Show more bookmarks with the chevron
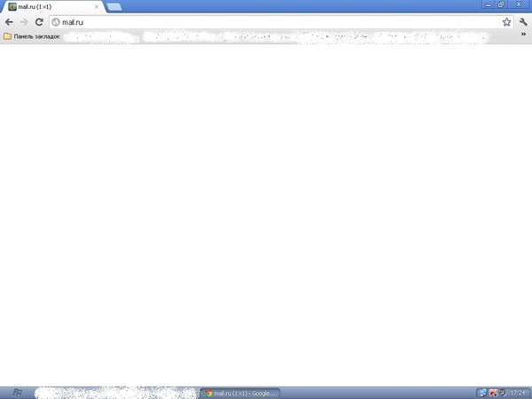This screenshot has width=532, height=399. (x=523, y=35)
